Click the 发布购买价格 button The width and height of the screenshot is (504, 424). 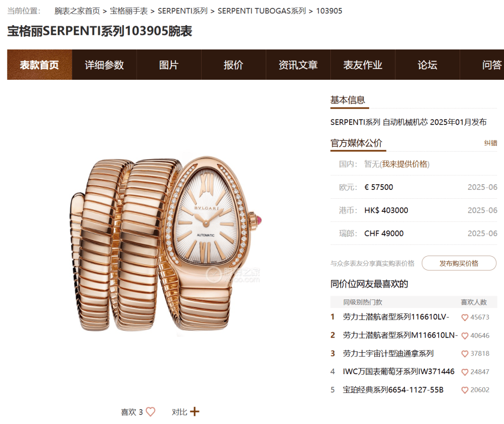pyautogui.click(x=459, y=263)
